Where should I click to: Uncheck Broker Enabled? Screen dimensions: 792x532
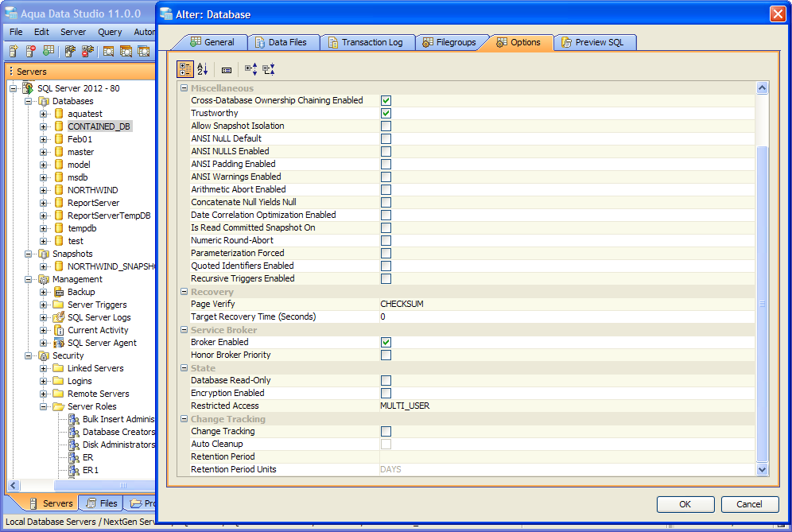click(386, 342)
